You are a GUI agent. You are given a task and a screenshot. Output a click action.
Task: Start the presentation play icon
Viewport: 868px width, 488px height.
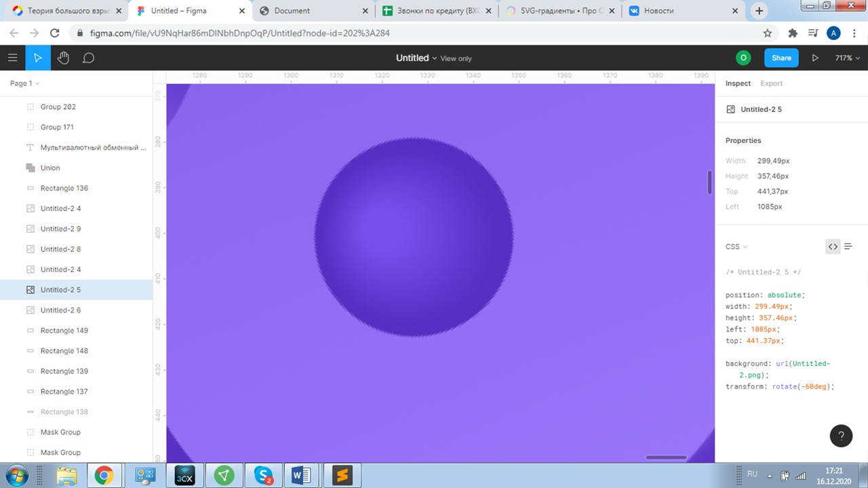click(x=815, y=58)
